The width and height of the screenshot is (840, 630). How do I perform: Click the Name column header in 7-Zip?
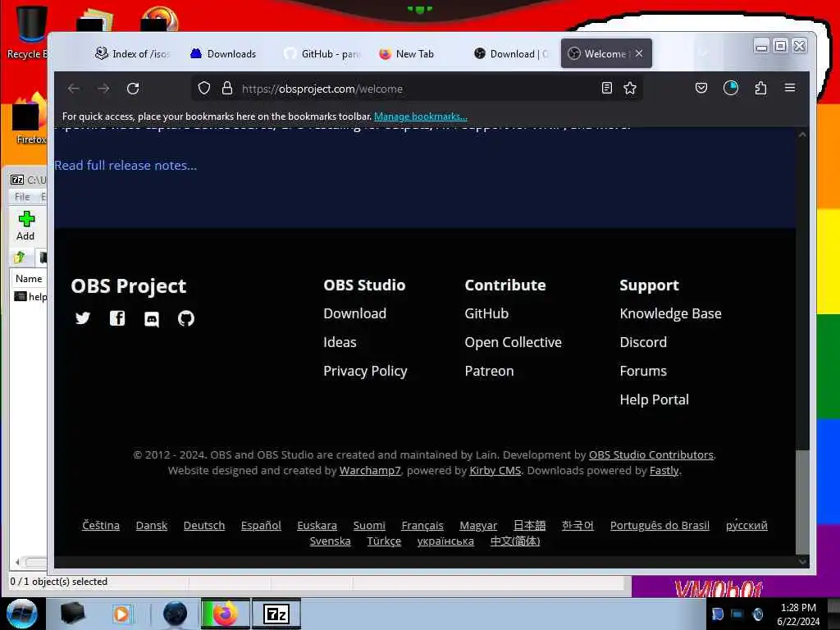click(29, 279)
